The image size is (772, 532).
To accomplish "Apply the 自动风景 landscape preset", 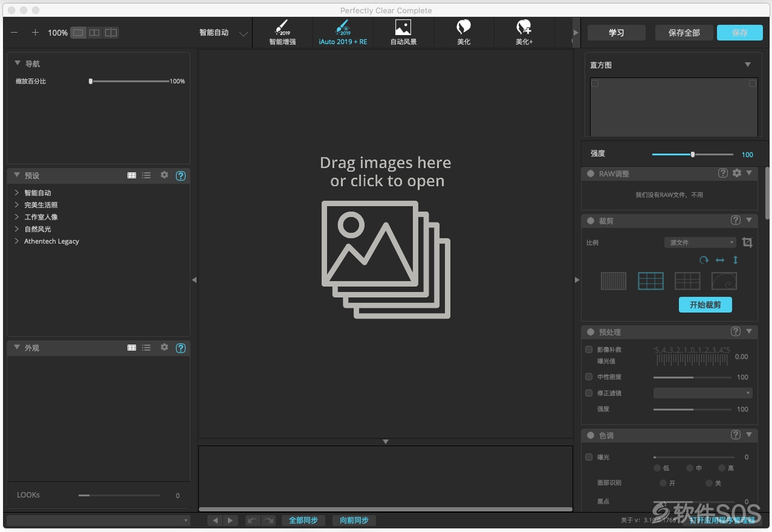I will (403, 33).
